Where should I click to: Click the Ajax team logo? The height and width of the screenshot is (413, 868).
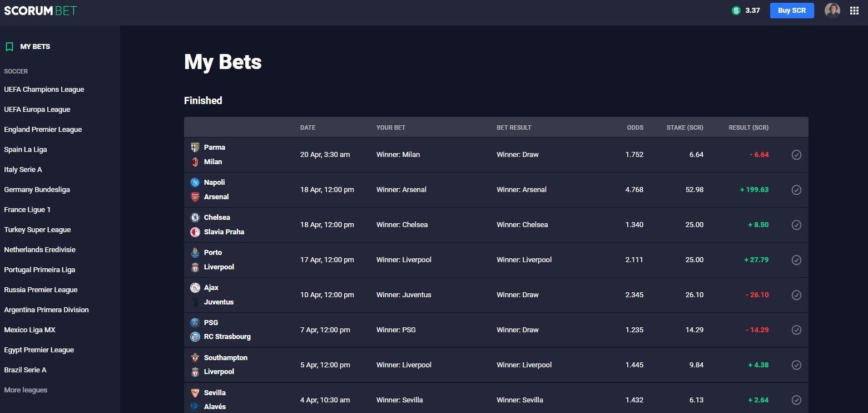click(195, 288)
